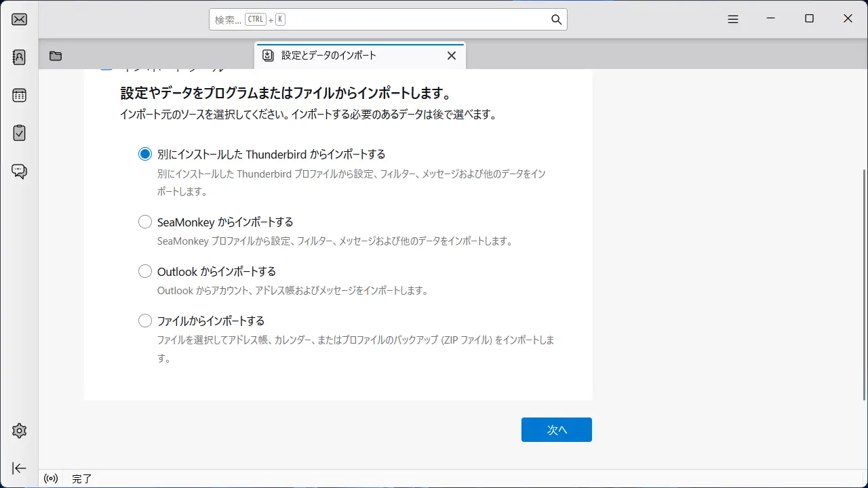
Task: Select SeaMonkey からインポートする radio button
Action: 145,222
